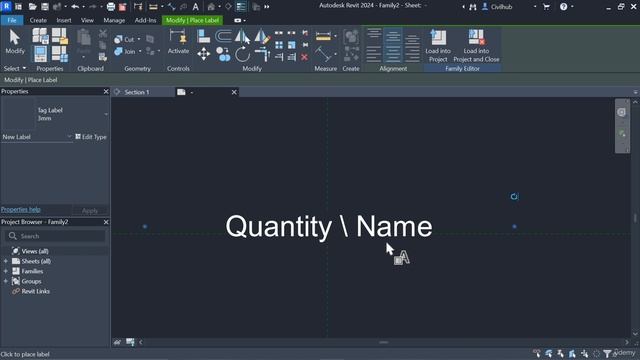640x360 pixels.
Task: Switch to the Create ribbon tab
Action: [x=38, y=20]
